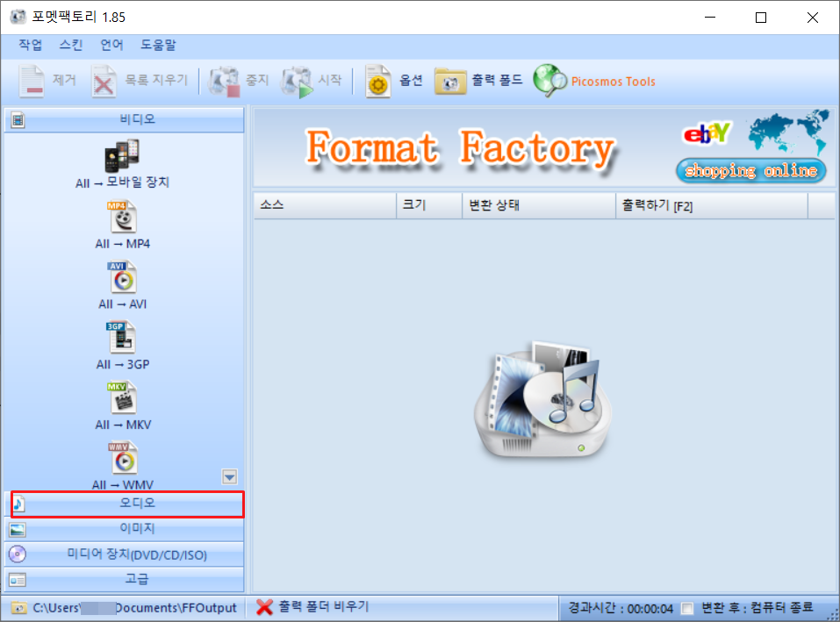This screenshot has width=840, height=622.
Task: Open the 작업 menu
Action: (30, 45)
